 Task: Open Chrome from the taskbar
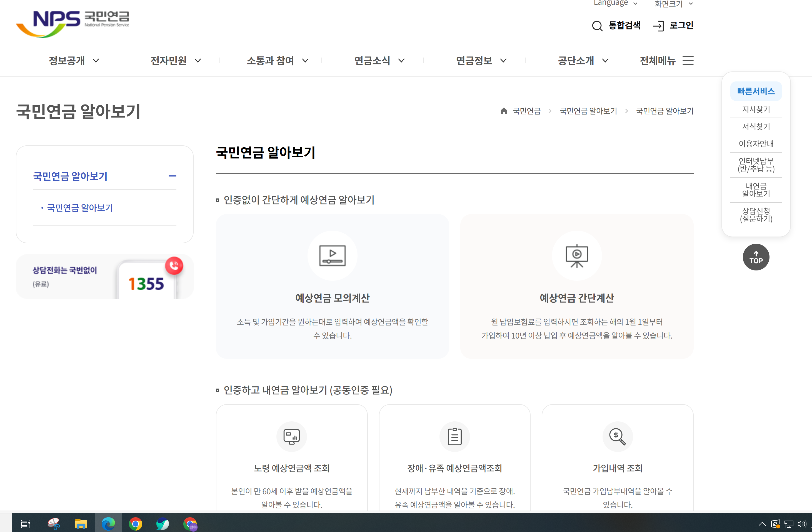136,523
